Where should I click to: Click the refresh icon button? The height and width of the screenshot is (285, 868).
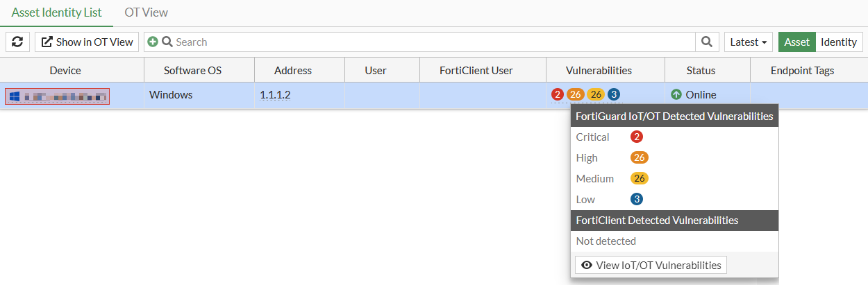click(17, 42)
